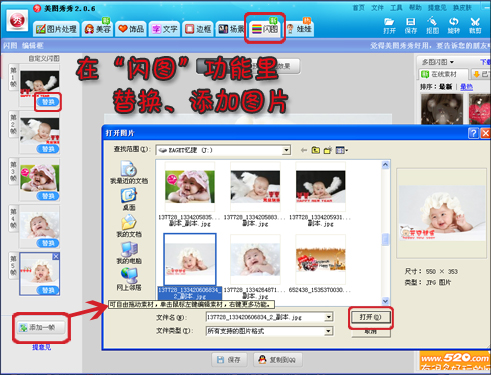This screenshot has height=375, width=491.
Task: Click the 提意见 menu item at top
Action: tap(437, 7)
